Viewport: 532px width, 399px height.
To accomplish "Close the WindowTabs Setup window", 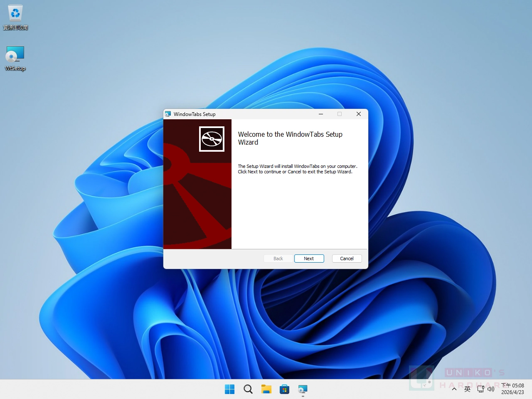I will 359,114.
